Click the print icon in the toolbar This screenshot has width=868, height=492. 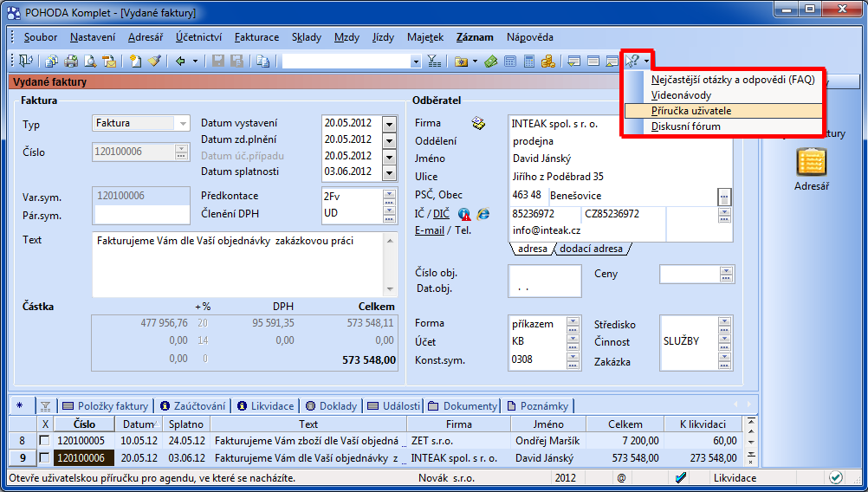tap(71, 61)
